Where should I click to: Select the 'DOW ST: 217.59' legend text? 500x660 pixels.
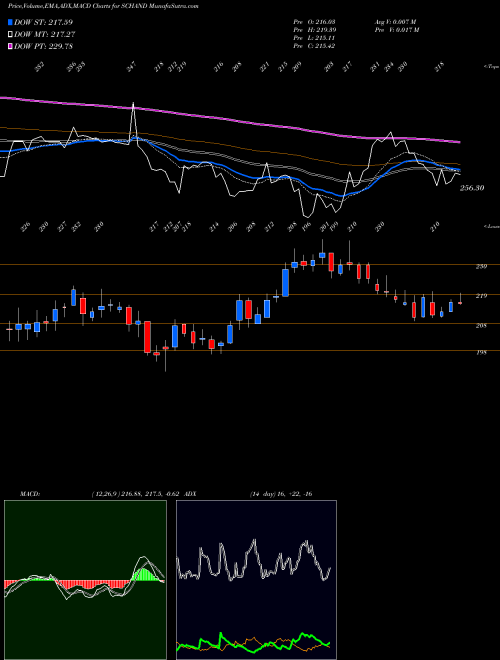(43, 22)
